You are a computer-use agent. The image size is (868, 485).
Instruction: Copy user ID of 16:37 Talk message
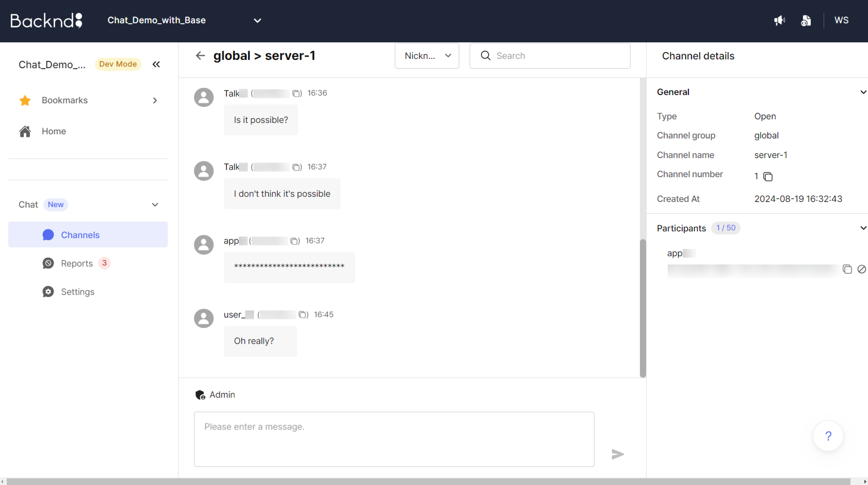pyautogui.click(x=296, y=167)
